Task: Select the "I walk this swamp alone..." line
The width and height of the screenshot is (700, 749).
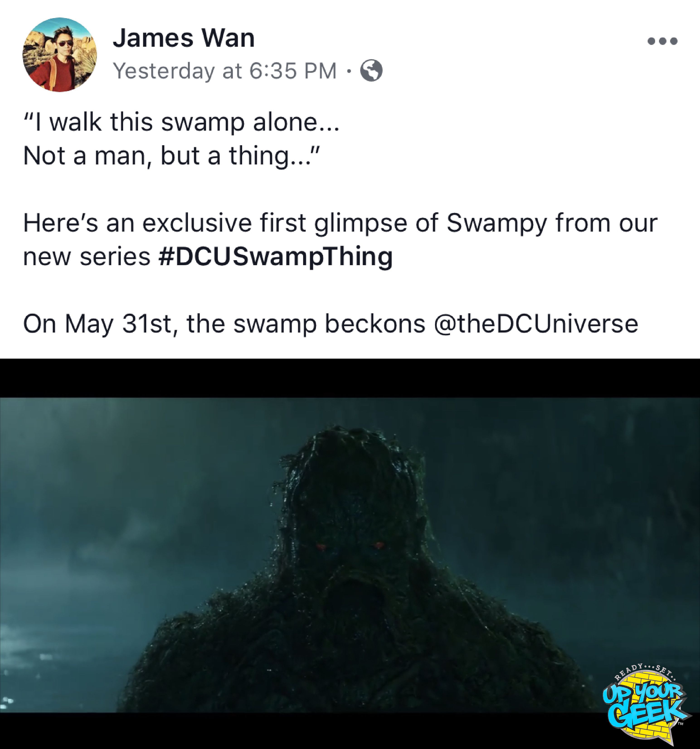Action: (x=181, y=122)
